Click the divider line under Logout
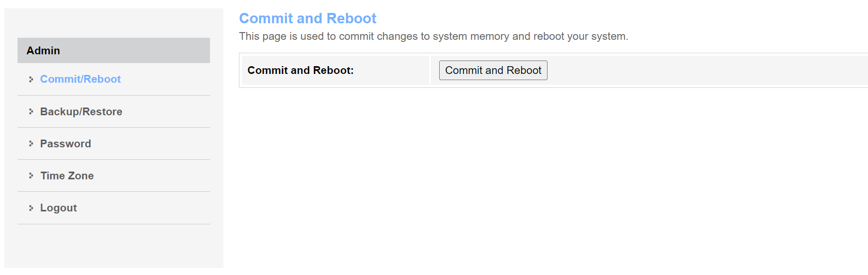 pos(114,224)
